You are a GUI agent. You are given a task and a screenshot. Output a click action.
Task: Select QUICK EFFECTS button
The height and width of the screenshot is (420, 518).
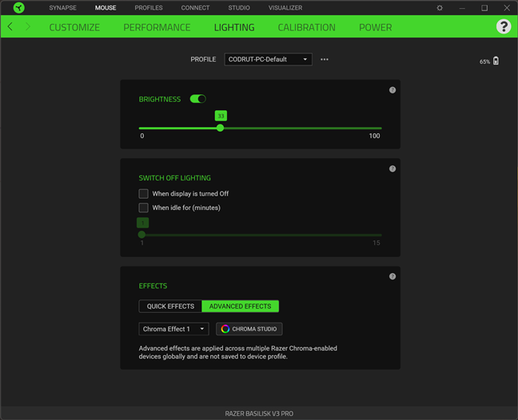pyautogui.click(x=170, y=306)
